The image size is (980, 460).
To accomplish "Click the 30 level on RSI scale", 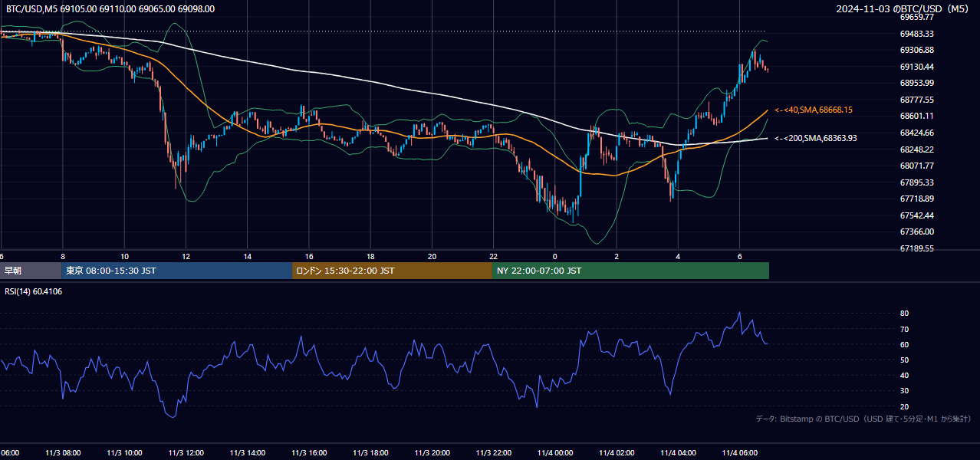I will (904, 390).
